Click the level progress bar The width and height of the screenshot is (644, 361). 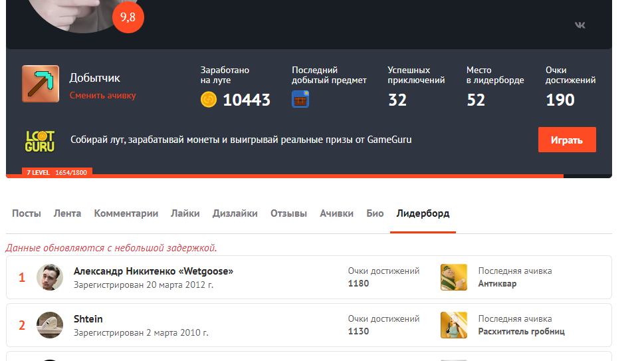click(x=309, y=176)
